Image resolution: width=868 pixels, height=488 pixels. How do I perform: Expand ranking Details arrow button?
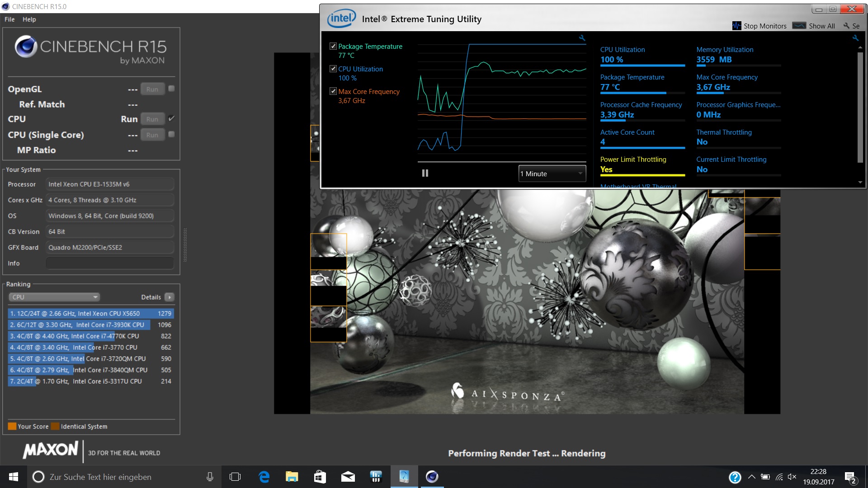(170, 297)
